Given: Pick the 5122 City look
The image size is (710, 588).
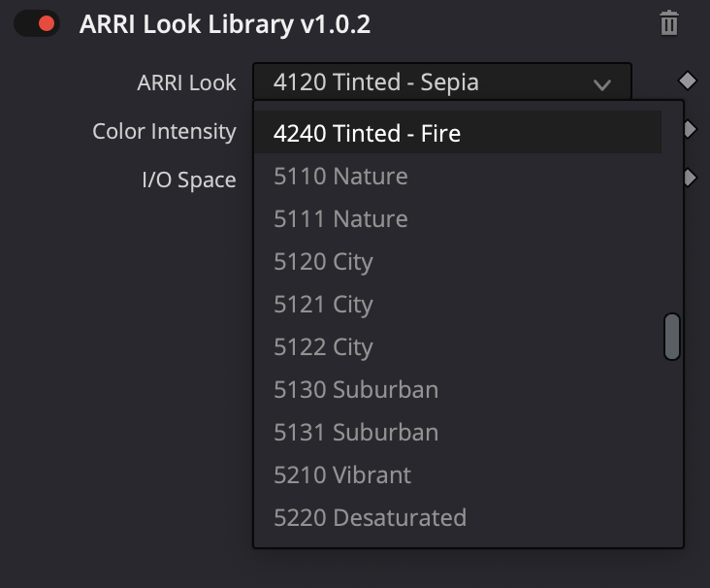Looking at the screenshot, I should [458, 346].
